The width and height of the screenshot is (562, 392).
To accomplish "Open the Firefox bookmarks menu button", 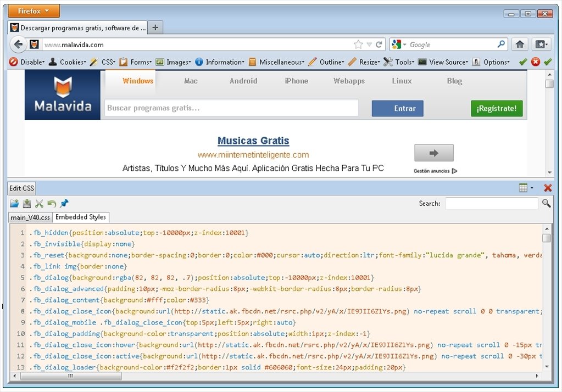I will 541,44.
